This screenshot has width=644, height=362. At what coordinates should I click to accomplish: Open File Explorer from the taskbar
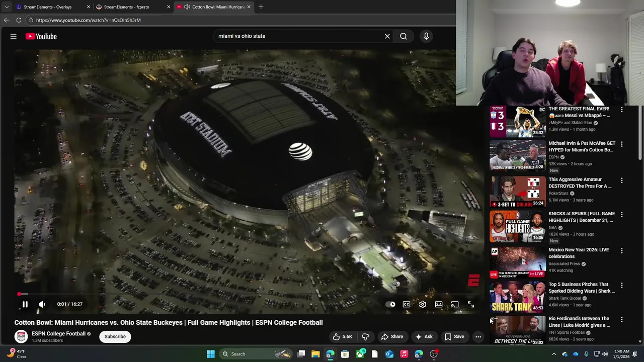pos(315,354)
